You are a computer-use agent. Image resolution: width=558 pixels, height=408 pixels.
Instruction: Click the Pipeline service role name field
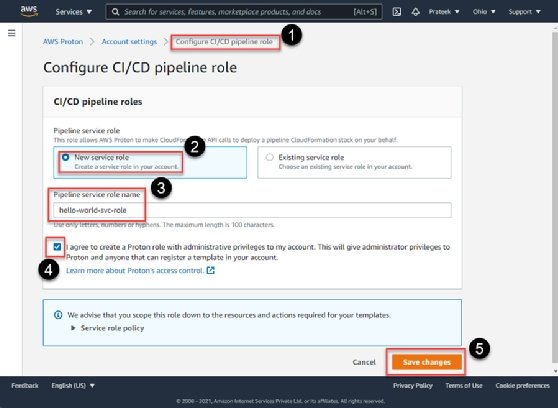tap(252, 210)
